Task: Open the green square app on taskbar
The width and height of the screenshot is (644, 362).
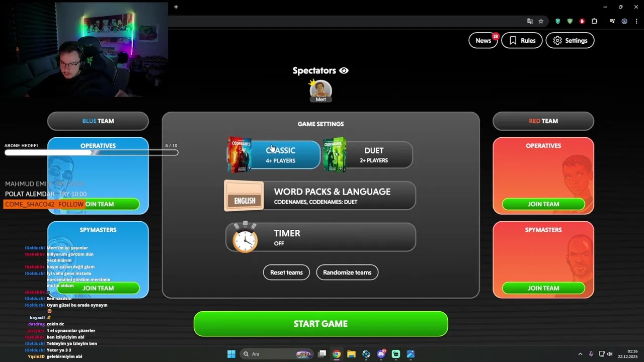Action: click(396, 354)
